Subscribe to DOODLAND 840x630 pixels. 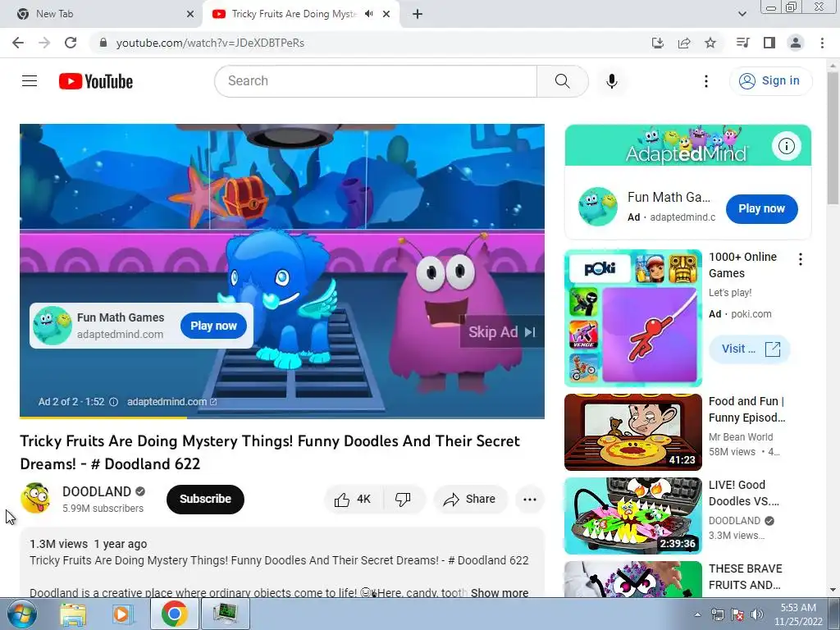pyautogui.click(x=205, y=500)
